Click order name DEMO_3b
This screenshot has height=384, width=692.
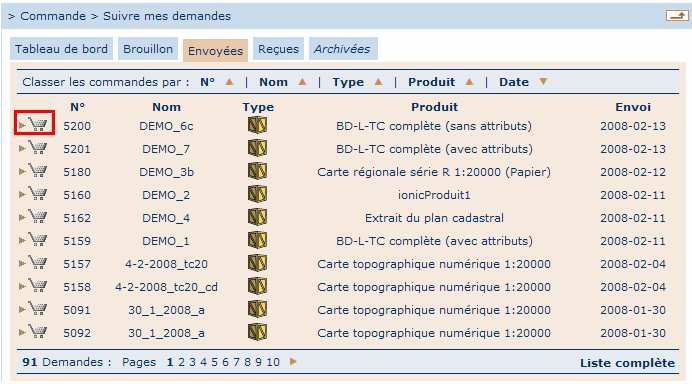coord(166,172)
